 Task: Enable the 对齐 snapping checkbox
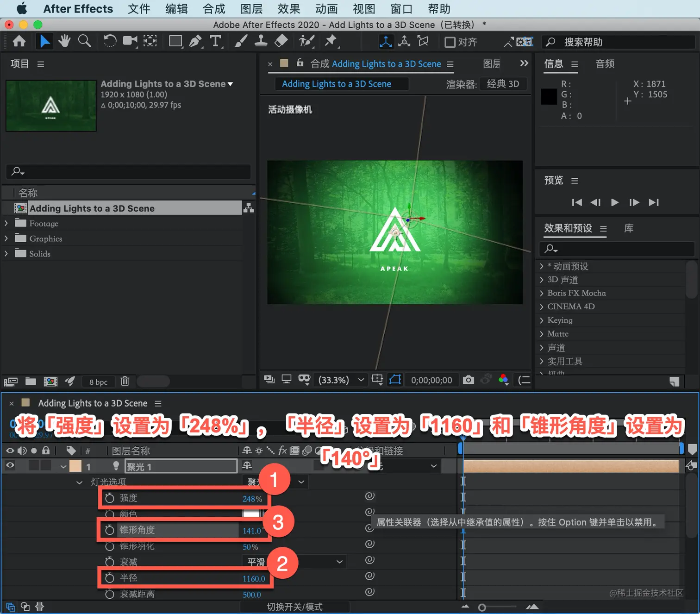click(x=450, y=42)
